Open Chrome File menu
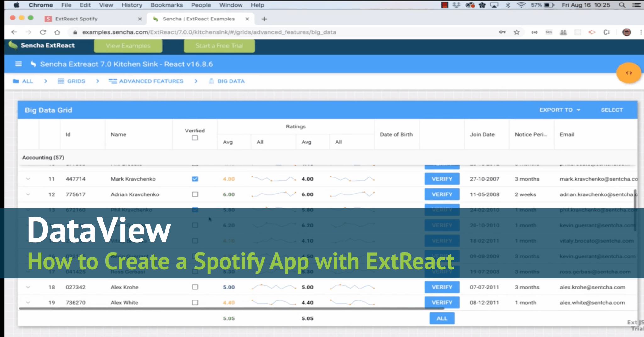This screenshot has height=337, width=644. click(66, 5)
